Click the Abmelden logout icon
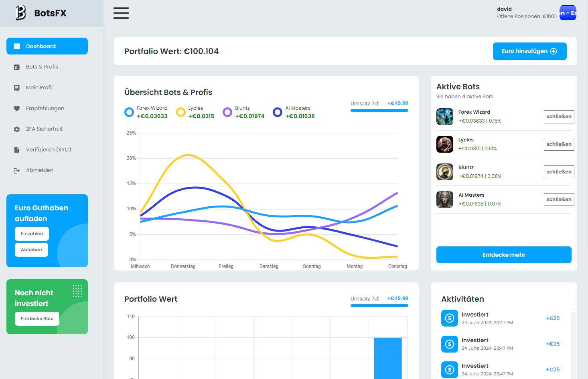 click(17, 171)
